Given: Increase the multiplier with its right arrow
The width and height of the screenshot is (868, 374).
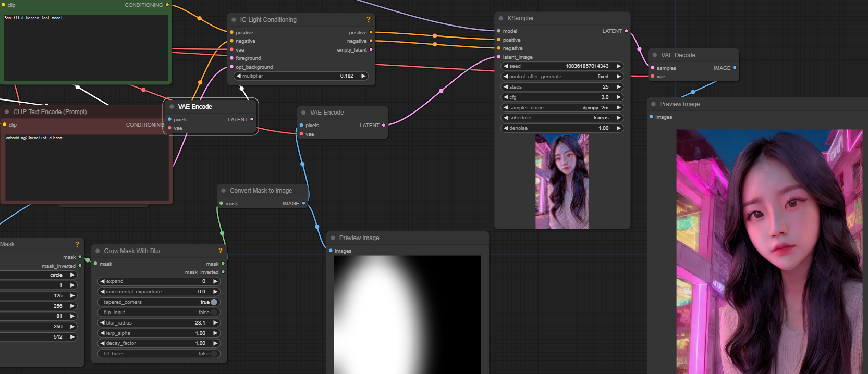Looking at the screenshot, I should (x=363, y=76).
